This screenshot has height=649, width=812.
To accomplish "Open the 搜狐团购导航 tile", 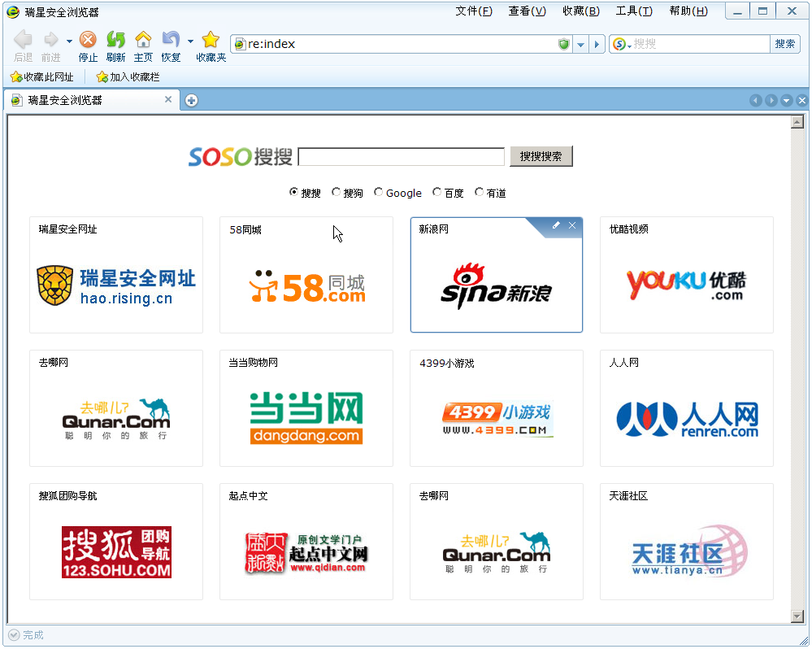I will click(x=116, y=542).
